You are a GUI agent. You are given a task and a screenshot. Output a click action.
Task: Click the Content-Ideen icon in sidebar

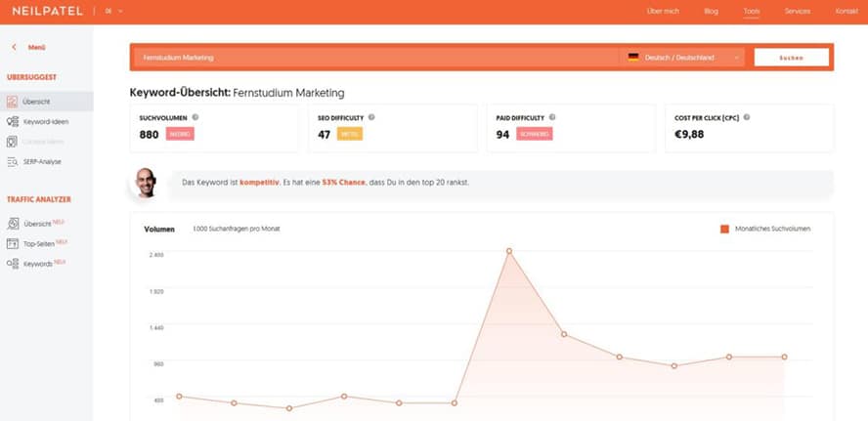[x=12, y=142]
